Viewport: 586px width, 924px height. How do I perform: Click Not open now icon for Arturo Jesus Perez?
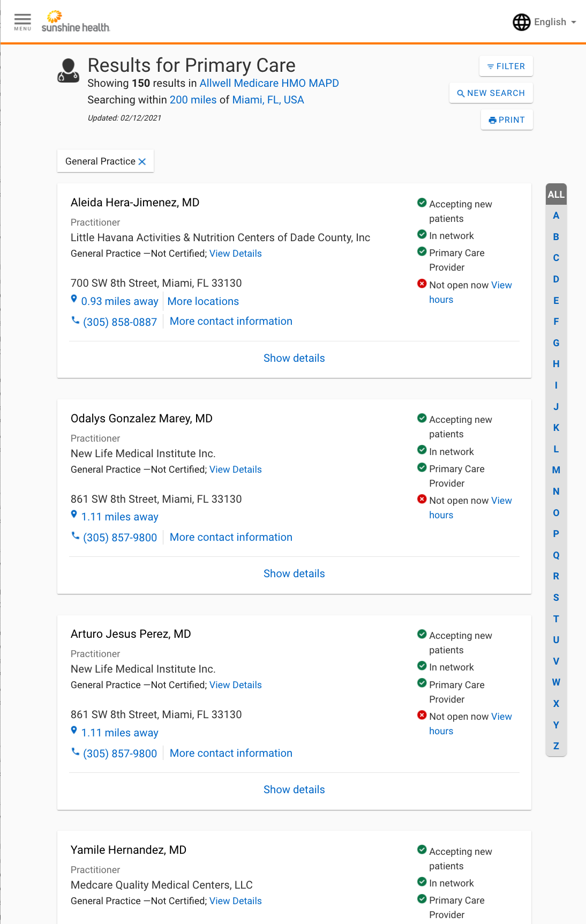point(422,715)
